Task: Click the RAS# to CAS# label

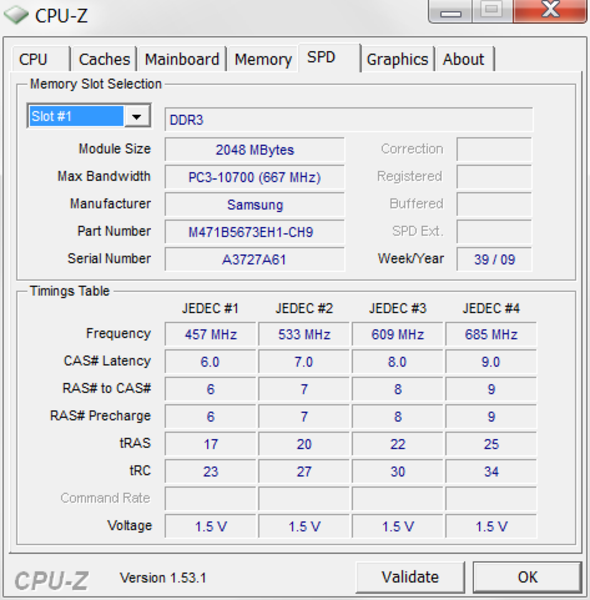Action: tap(107, 388)
